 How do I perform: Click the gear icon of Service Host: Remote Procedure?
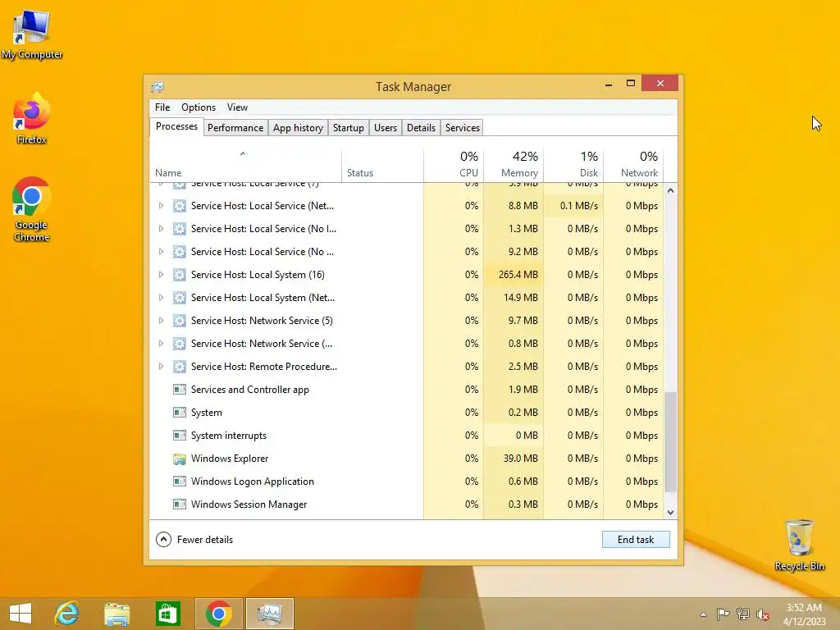tap(180, 367)
